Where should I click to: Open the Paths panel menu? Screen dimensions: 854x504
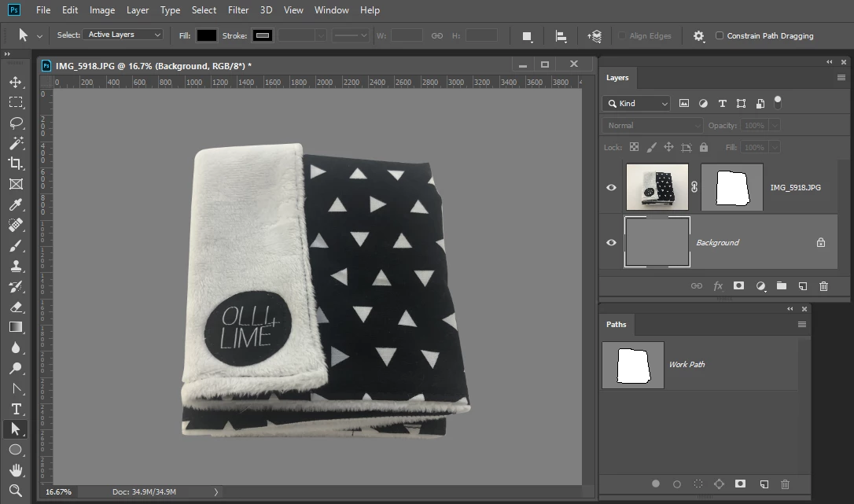pos(802,324)
